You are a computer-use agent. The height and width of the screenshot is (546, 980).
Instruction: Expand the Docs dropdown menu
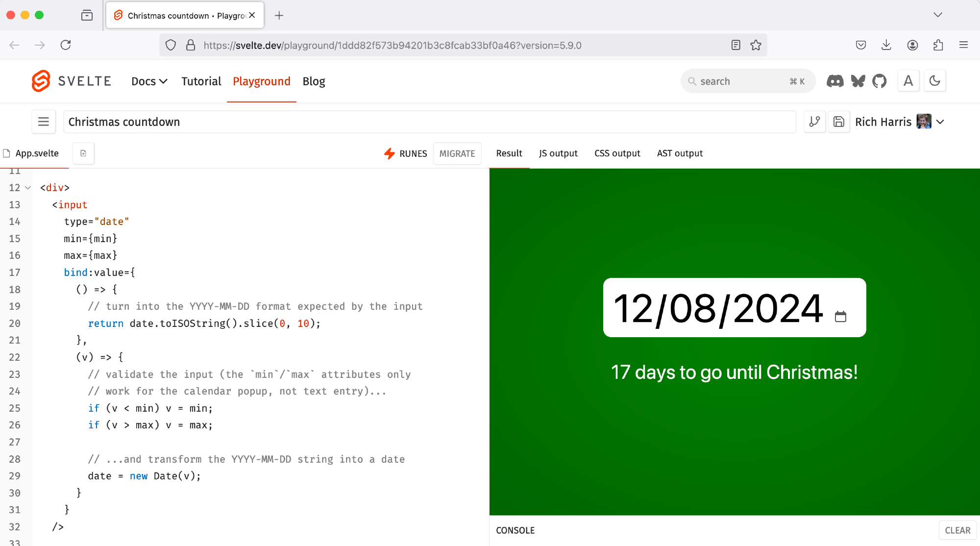point(149,81)
